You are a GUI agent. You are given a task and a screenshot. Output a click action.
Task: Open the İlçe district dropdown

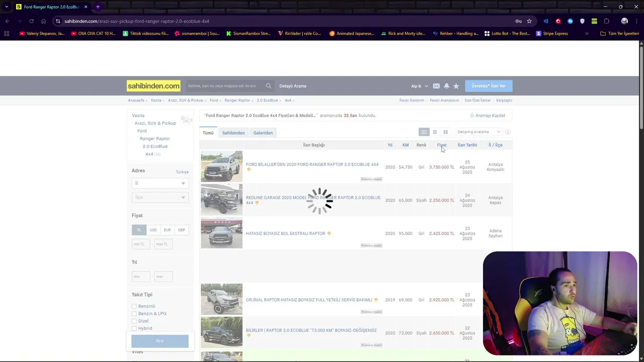(160, 197)
